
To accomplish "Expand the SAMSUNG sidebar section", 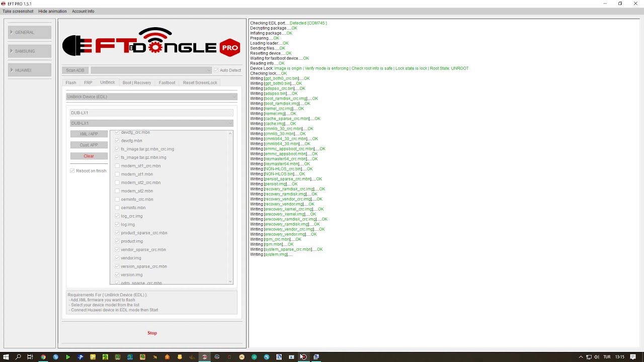I will (30, 51).
